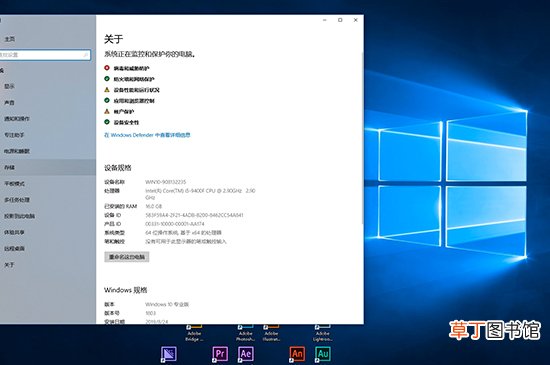Select the Intel Core i5-9400F processor text

[200, 194]
